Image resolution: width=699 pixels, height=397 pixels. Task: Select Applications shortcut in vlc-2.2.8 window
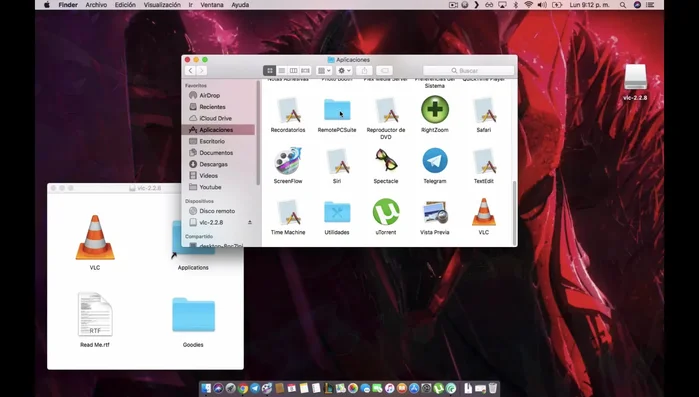(x=193, y=267)
